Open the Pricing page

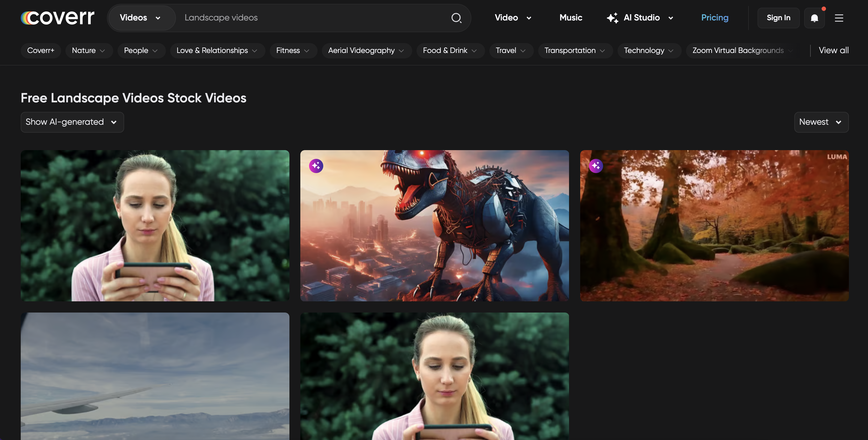715,17
